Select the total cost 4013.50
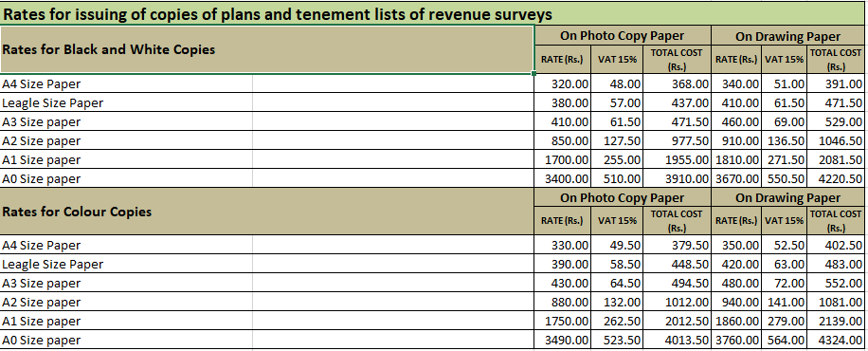The width and height of the screenshot is (868, 351). click(677, 340)
